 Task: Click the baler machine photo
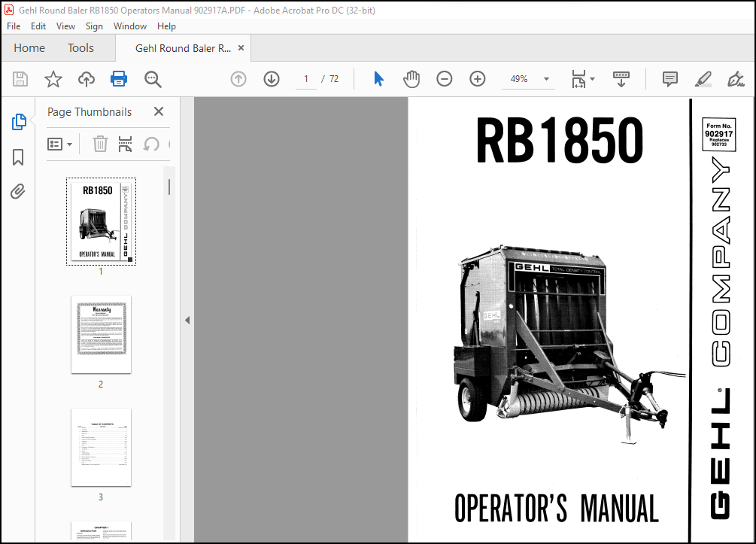pos(569,343)
